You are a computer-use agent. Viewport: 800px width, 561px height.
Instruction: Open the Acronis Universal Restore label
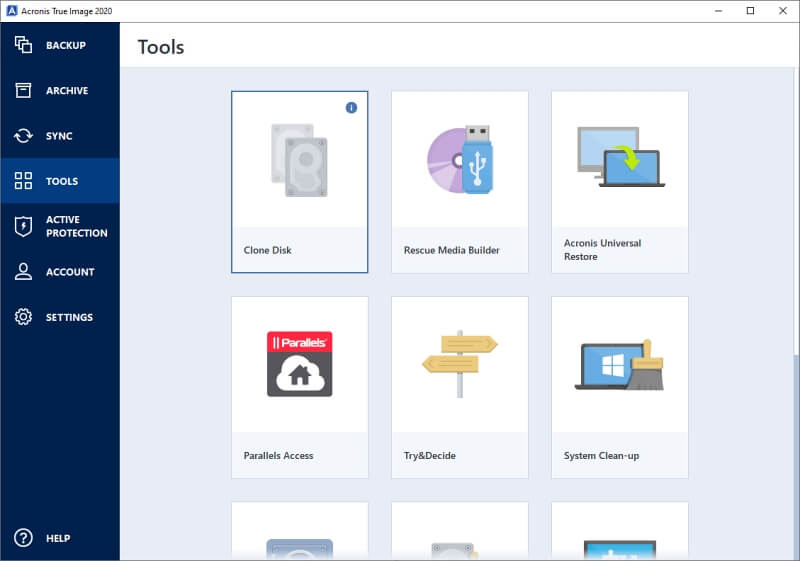(x=603, y=249)
